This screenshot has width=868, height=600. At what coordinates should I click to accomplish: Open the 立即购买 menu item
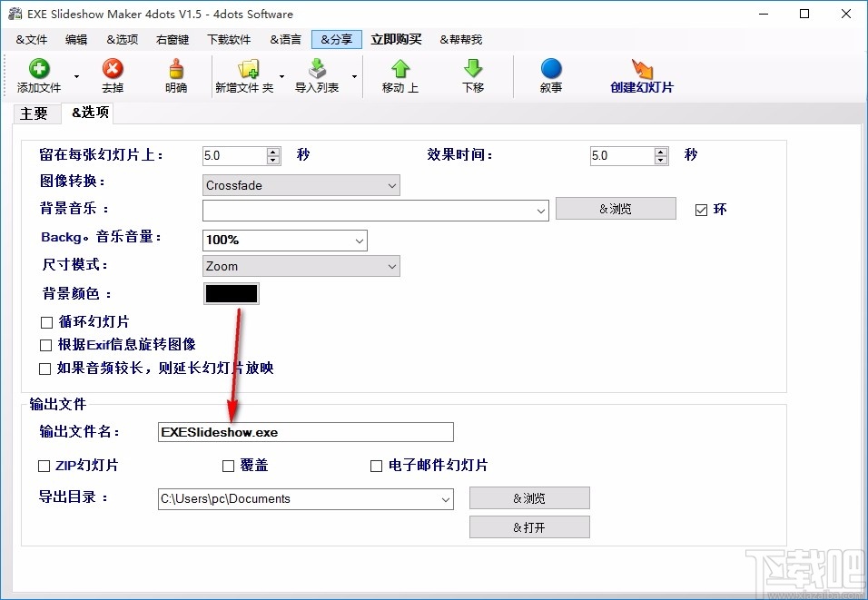[x=396, y=39]
